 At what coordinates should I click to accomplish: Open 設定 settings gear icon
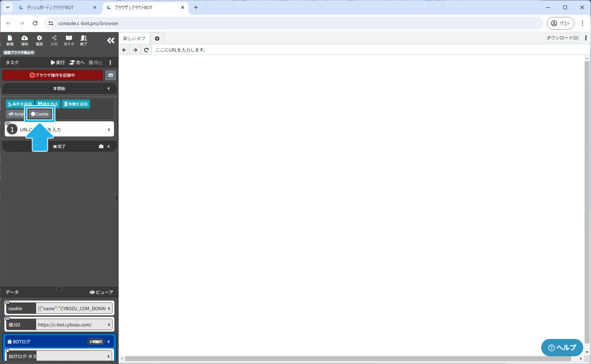click(x=39, y=40)
